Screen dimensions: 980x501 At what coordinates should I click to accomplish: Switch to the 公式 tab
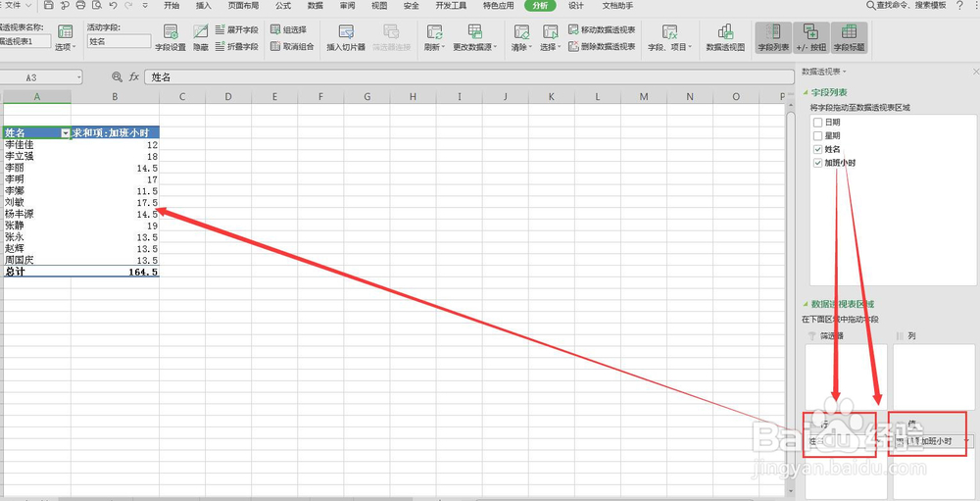point(283,6)
